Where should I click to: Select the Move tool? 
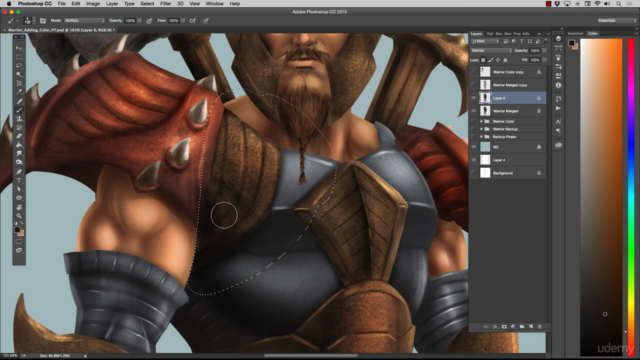point(19,49)
